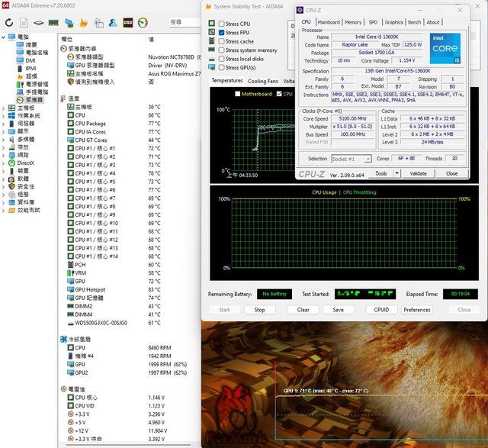Switch to the Memory tab in CPU-Z

(352, 22)
